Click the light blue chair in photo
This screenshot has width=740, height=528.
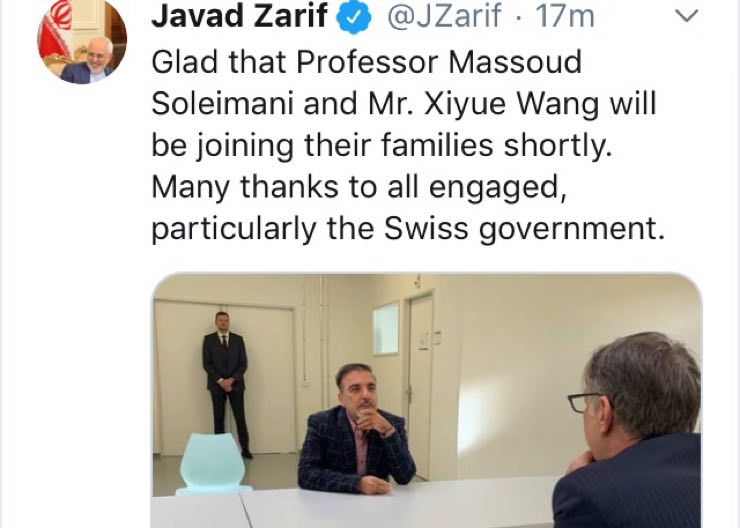click(x=212, y=464)
